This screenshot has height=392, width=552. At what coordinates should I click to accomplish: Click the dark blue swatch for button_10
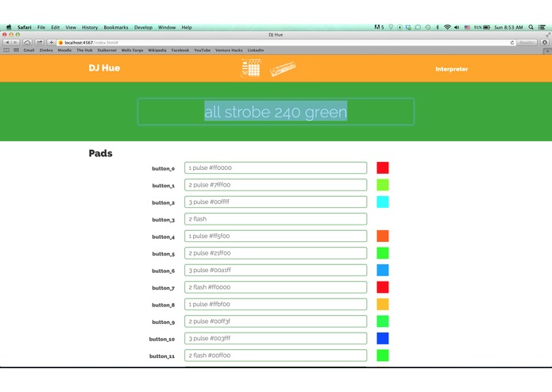383,338
